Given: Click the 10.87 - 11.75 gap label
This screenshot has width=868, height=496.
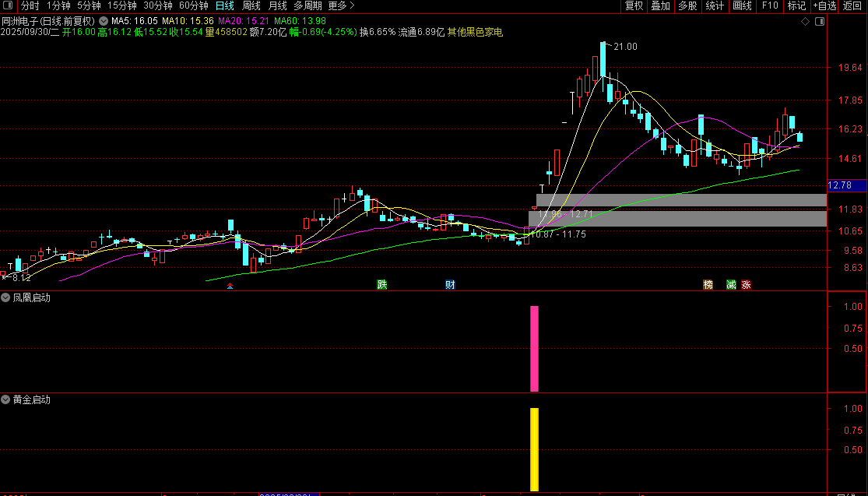Looking at the screenshot, I should [558, 234].
